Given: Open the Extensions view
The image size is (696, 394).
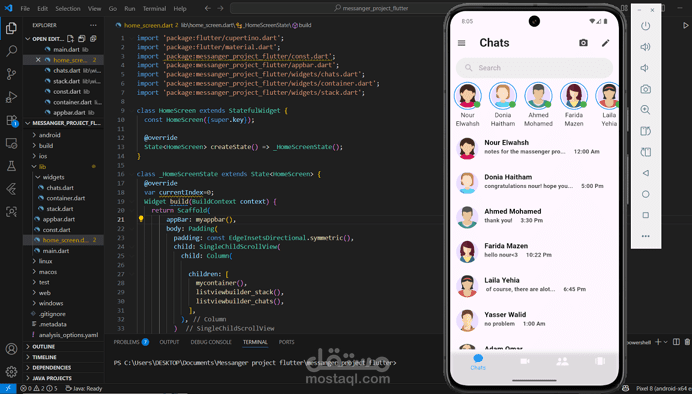Looking at the screenshot, I should (x=12, y=120).
